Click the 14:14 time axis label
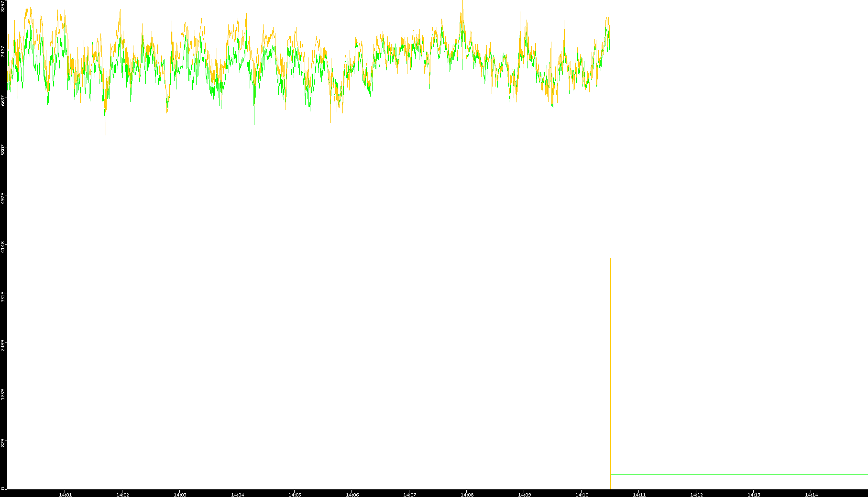 pos(811,495)
